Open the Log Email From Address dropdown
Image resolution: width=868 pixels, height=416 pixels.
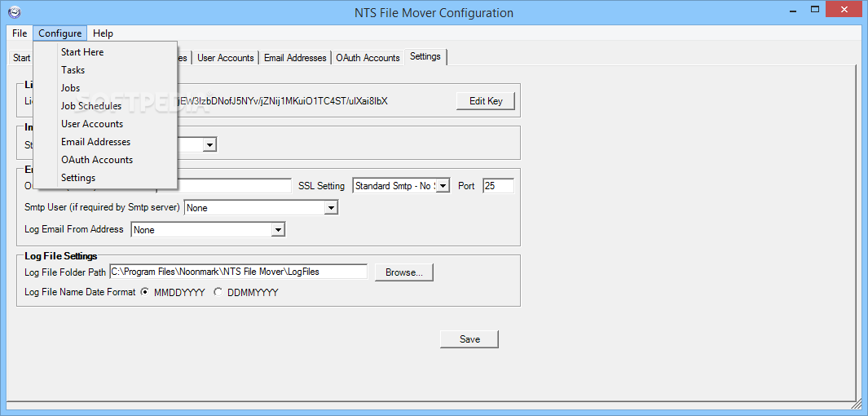click(x=278, y=229)
